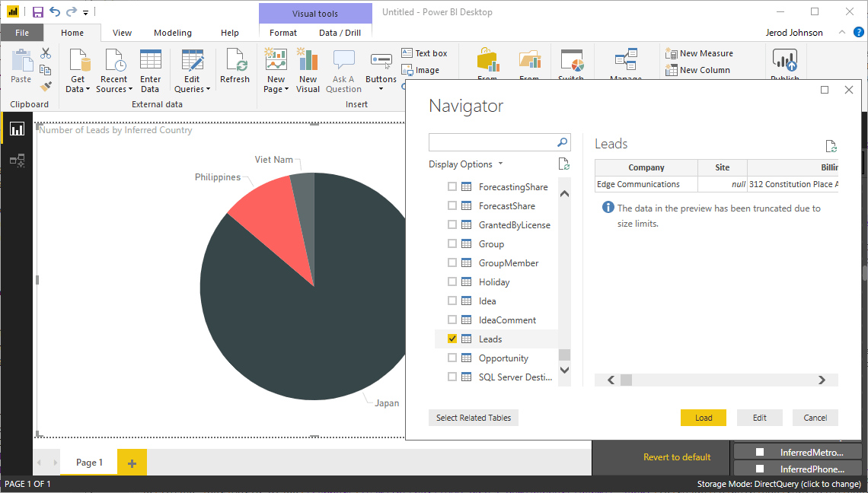Check the GroupMember table checkbox
868x493 pixels.
tap(452, 262)
